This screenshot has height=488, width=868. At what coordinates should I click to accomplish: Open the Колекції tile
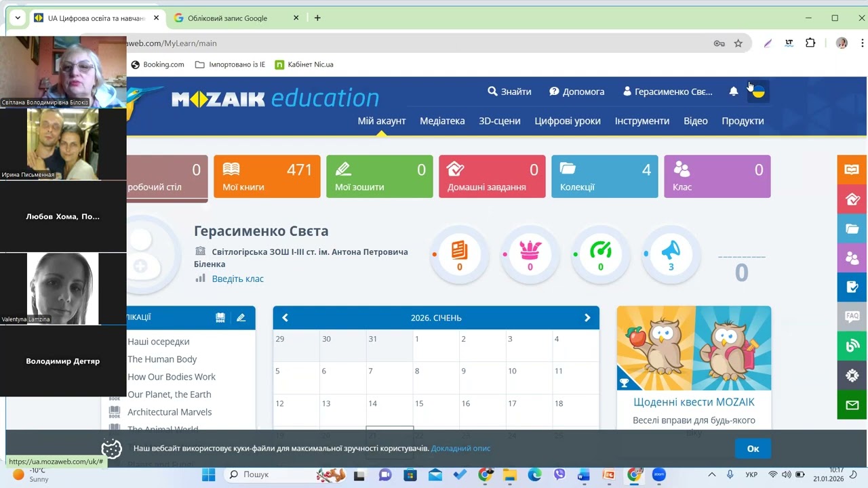605,177
